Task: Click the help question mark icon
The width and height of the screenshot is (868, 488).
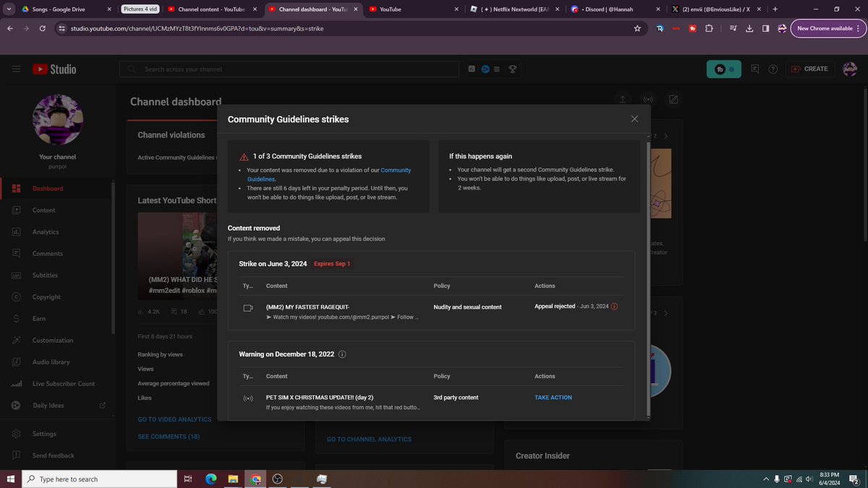Action: click(773, 69)
